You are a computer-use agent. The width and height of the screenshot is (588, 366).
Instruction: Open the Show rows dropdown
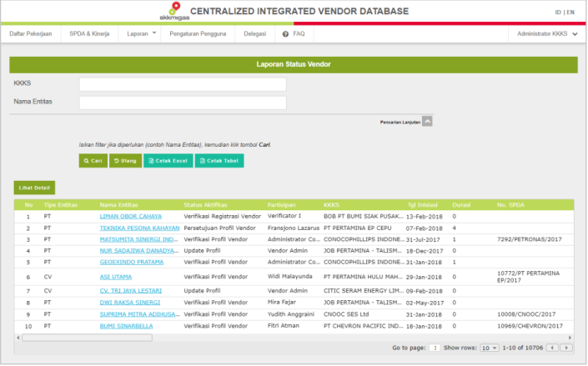(x=490, y=348)
